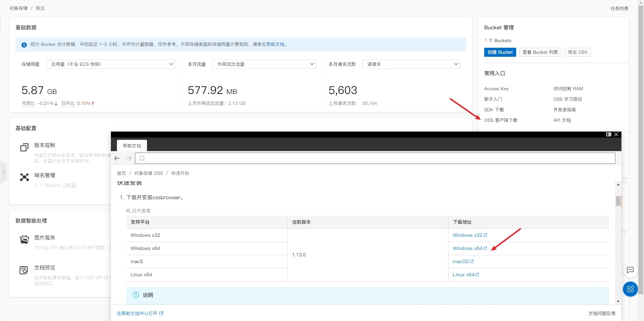644x321 pixels.
Task: Click 月同比 label under storage
Action: coord(28,103)
